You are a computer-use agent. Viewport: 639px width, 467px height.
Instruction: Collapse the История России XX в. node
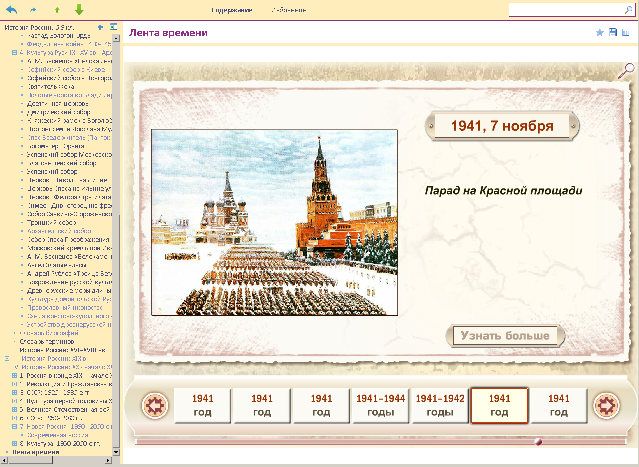click(7, 359)
